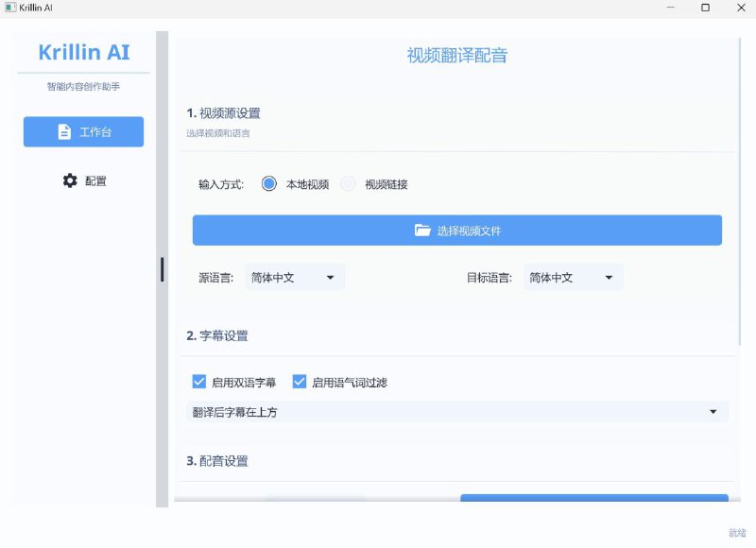Image resolution: width=756 pixels, height=548 pixels.
Task: Click the 选择视频文件 upload button
Action: coord(456,230)
